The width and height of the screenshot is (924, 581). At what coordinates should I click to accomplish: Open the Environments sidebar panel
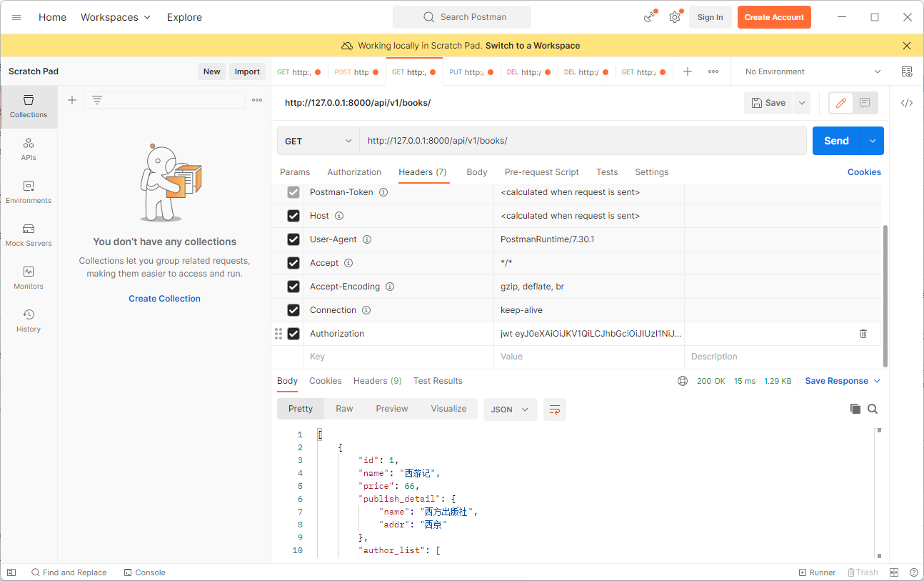point(29,192)
